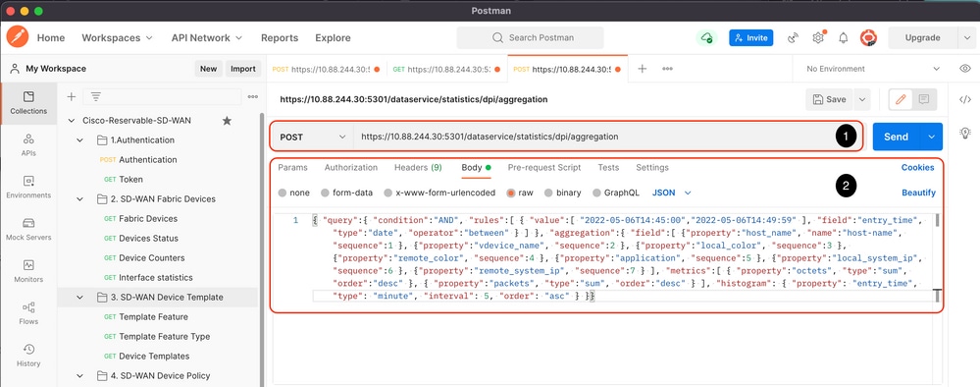Open History sidebar panel

point(28,355)
